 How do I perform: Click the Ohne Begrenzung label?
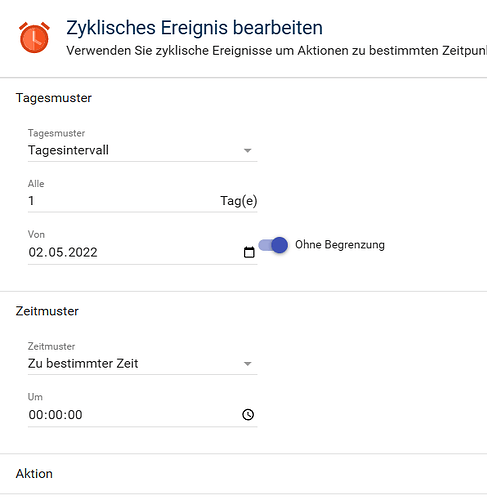tap(340, 245)
